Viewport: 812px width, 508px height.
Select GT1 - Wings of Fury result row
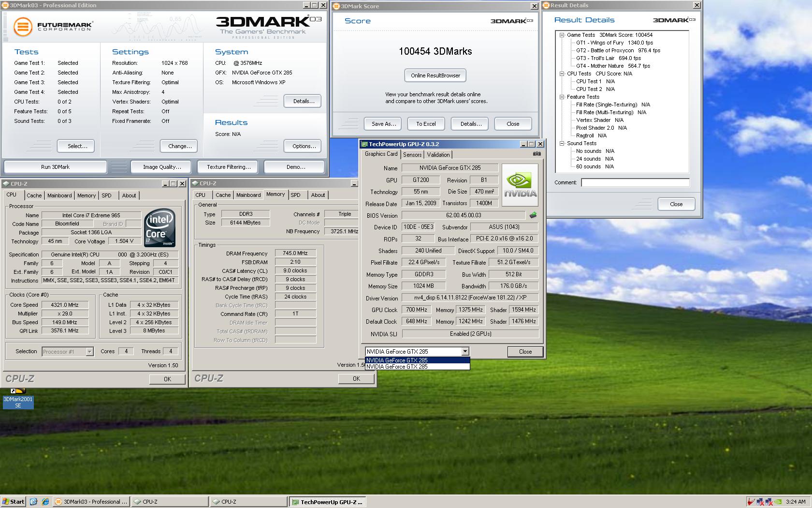click(614, 43)
